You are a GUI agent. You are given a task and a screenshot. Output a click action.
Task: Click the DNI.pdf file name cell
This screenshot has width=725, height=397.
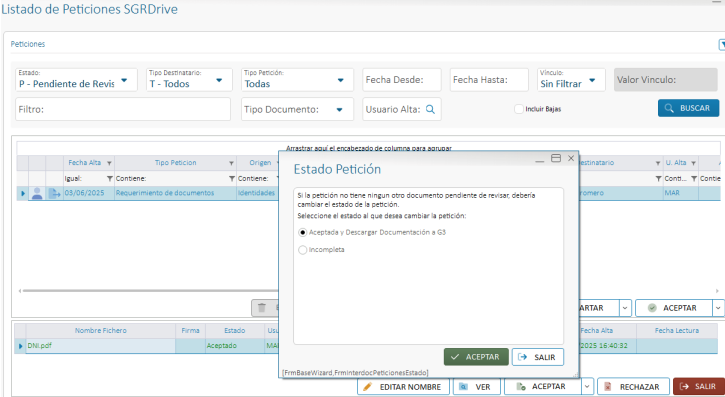coord(100,346)
